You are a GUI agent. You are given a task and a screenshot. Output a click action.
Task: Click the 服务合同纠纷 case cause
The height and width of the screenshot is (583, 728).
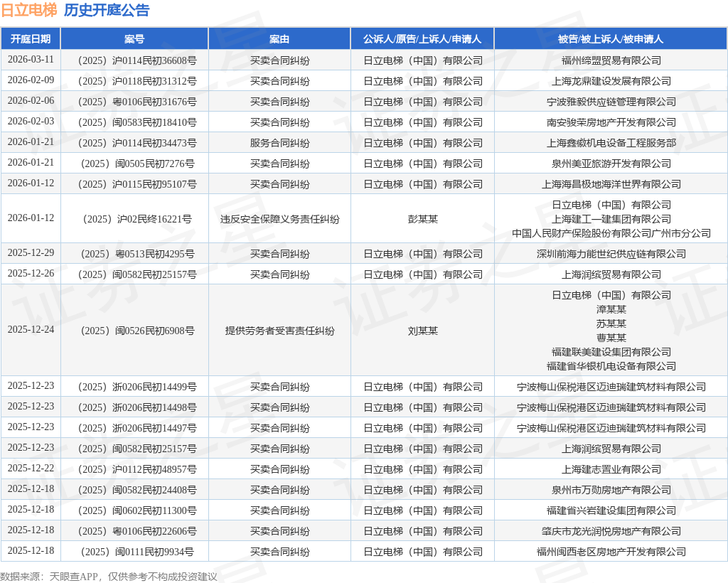[x=279, y=143]
